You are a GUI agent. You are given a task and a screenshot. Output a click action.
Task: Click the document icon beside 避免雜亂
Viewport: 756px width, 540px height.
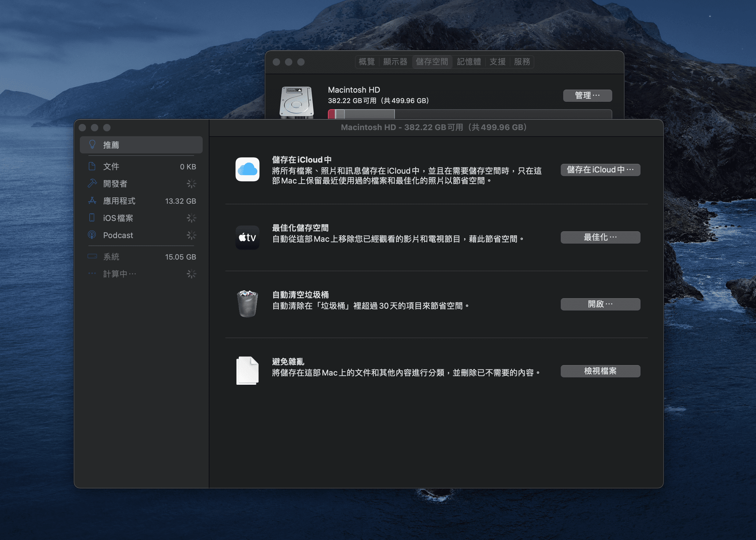point(247,370)
